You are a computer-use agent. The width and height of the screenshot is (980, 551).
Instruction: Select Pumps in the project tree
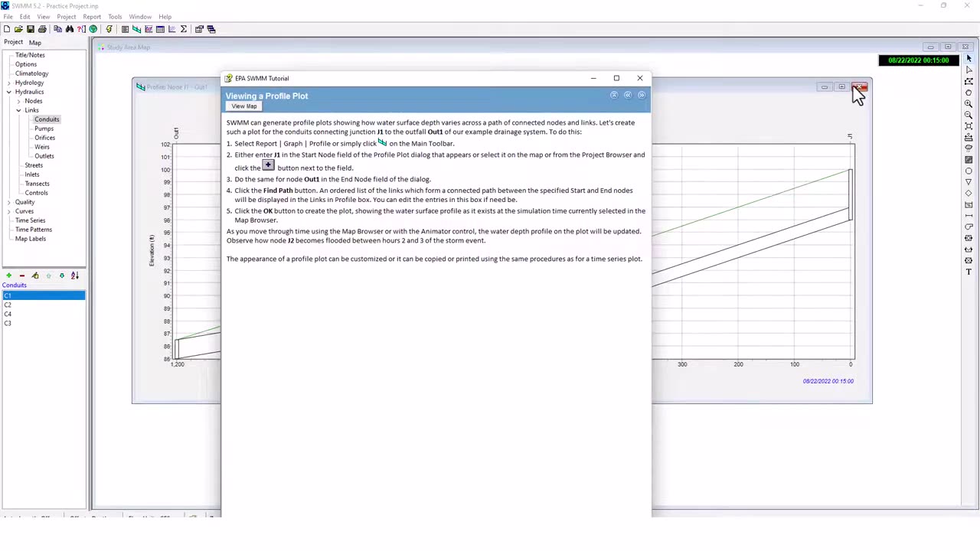pyautogui.click(x=44, y=129)
